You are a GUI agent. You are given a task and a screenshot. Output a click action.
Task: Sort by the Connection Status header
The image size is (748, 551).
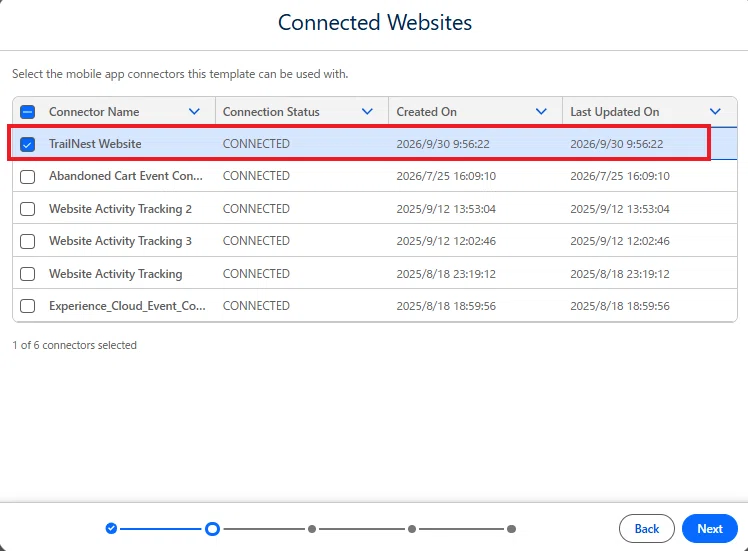(x=271, y=112)
